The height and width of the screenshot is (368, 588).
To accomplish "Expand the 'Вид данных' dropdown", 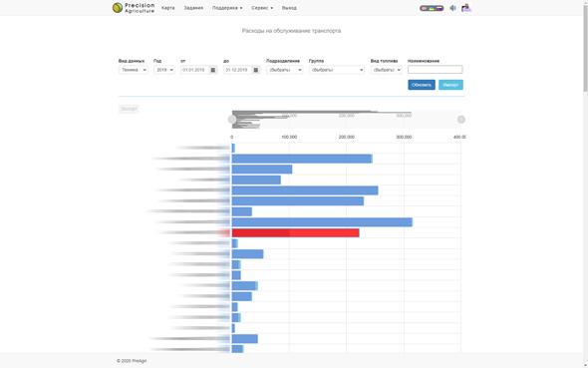I will 134,70.
